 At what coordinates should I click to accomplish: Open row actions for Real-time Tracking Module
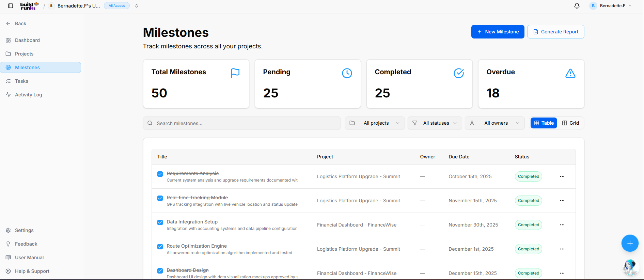[x=562, y=201]
